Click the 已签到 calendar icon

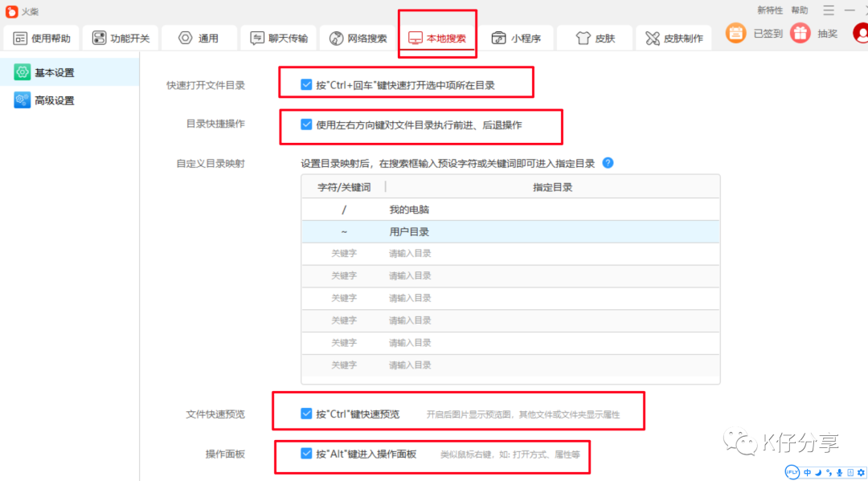tap(735, 34)
